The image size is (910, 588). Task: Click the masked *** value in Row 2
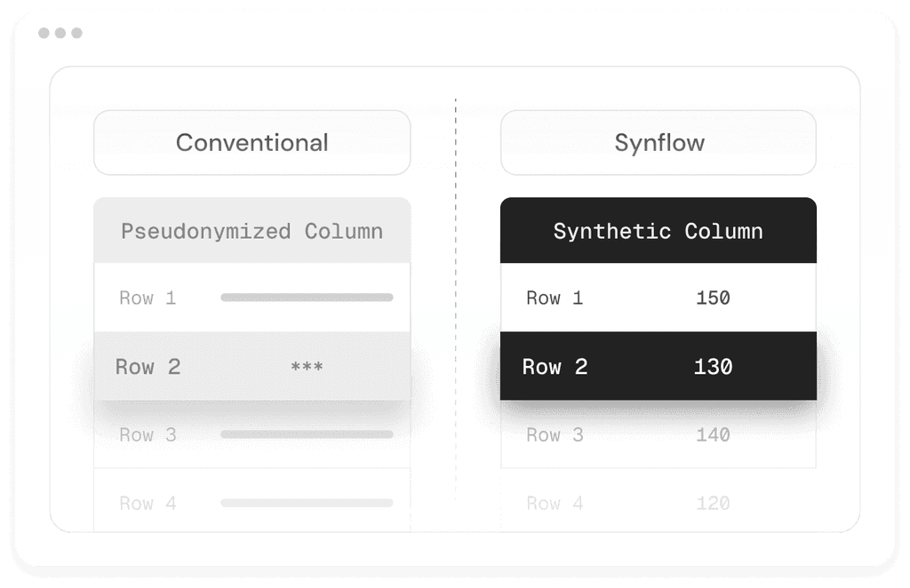307,367
